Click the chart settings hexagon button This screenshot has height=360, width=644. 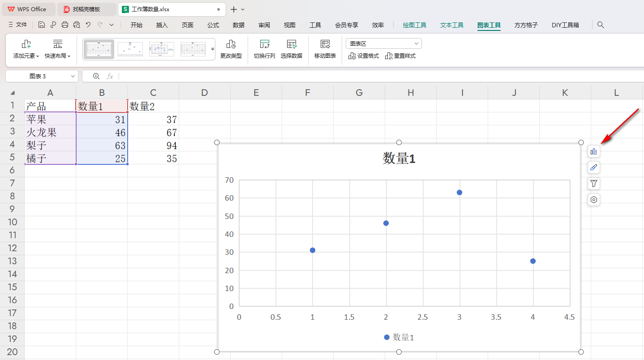(x=594, y=200)
